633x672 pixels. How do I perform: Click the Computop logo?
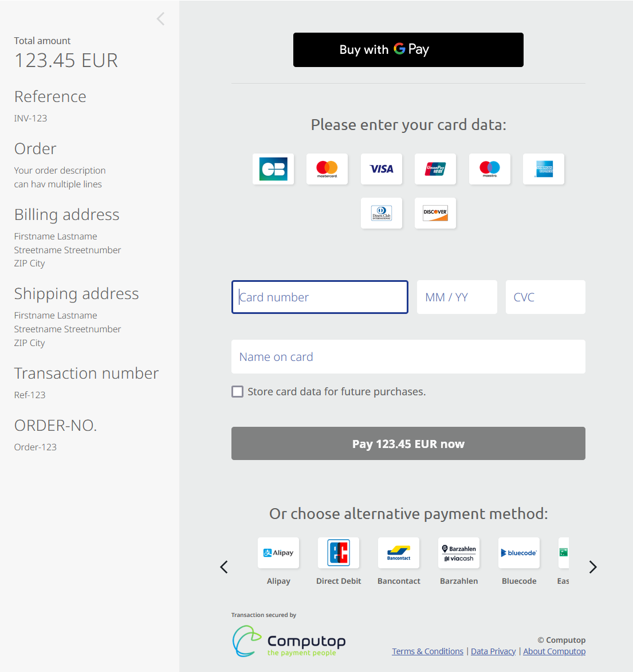pos(288,641)
